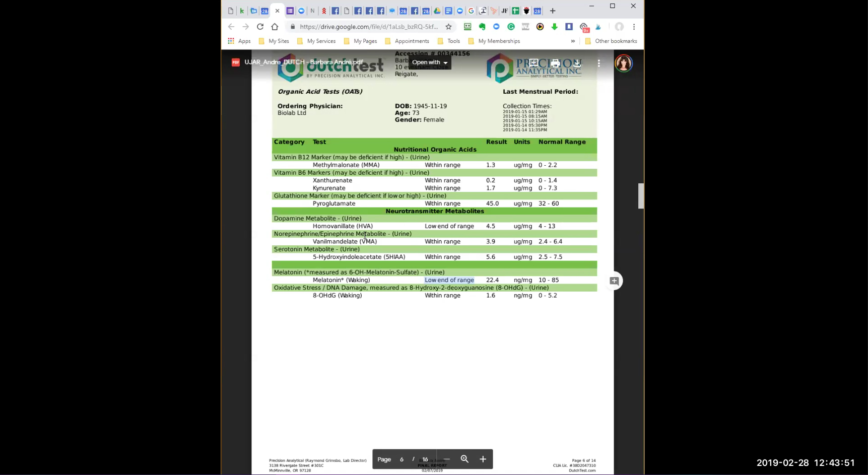The width and height of the screenshot is (868, 475).
Task: Open a new browser tab
Action: pos(553,11)
